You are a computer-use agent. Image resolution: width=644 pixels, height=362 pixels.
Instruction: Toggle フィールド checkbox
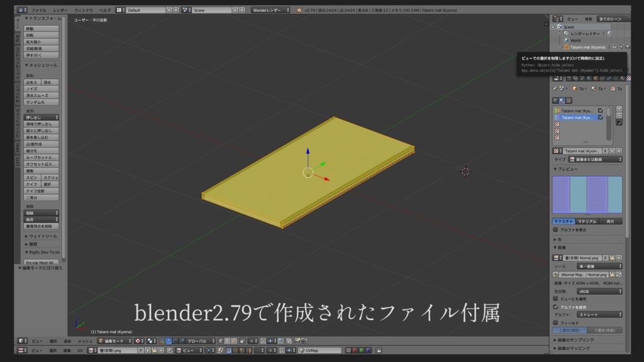click(x=556, y=323)
